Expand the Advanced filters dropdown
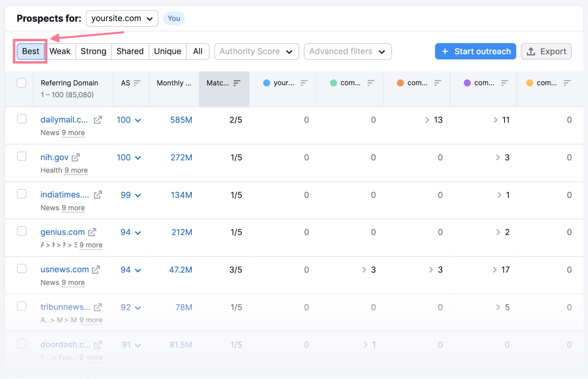This screenshot has height=379, width=588. click(x=347, y=51)
